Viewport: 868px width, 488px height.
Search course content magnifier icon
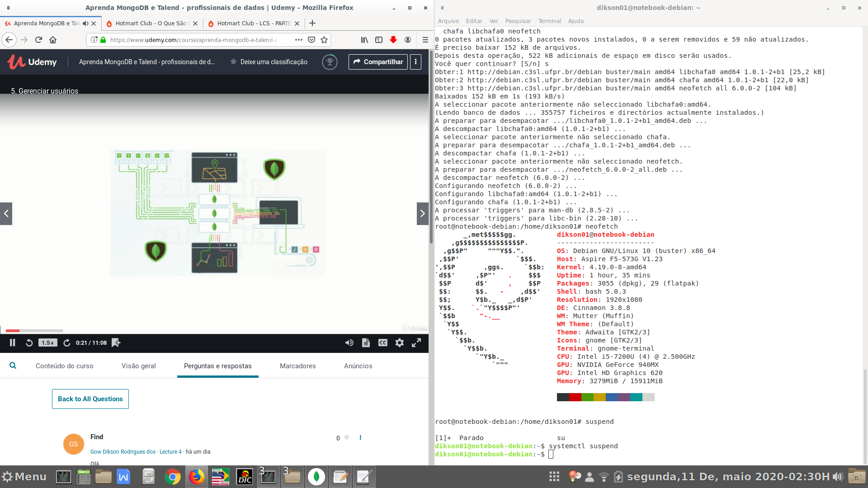point(13,366)
